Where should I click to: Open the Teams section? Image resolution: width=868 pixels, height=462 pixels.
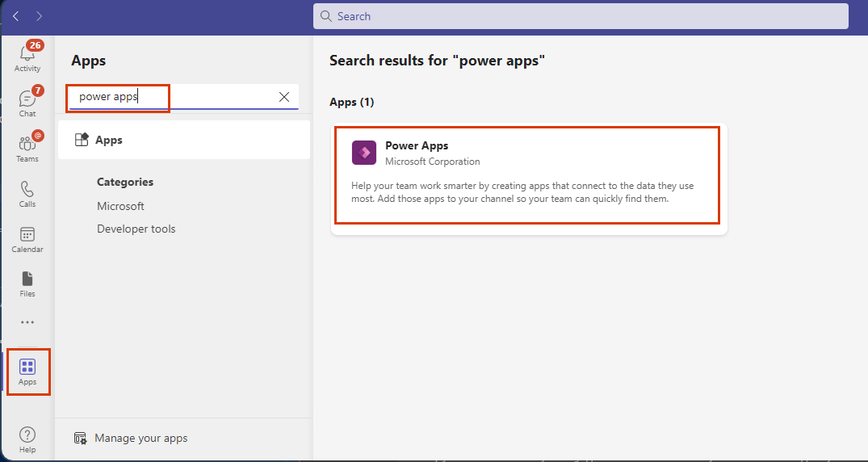point(27,148)
